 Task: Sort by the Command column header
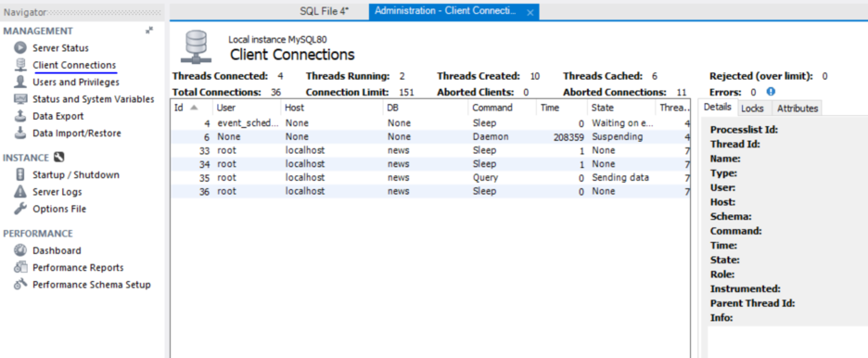(x=502, y=108)
